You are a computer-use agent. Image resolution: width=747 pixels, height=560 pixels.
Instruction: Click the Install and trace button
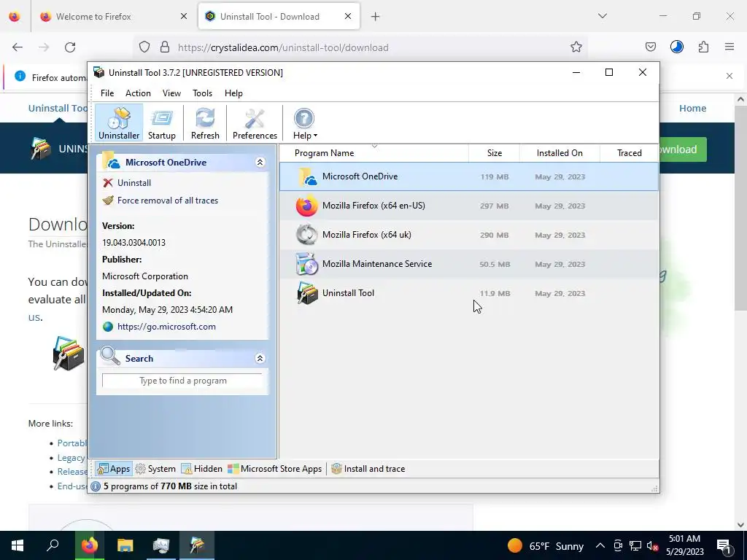coord(368,469)
